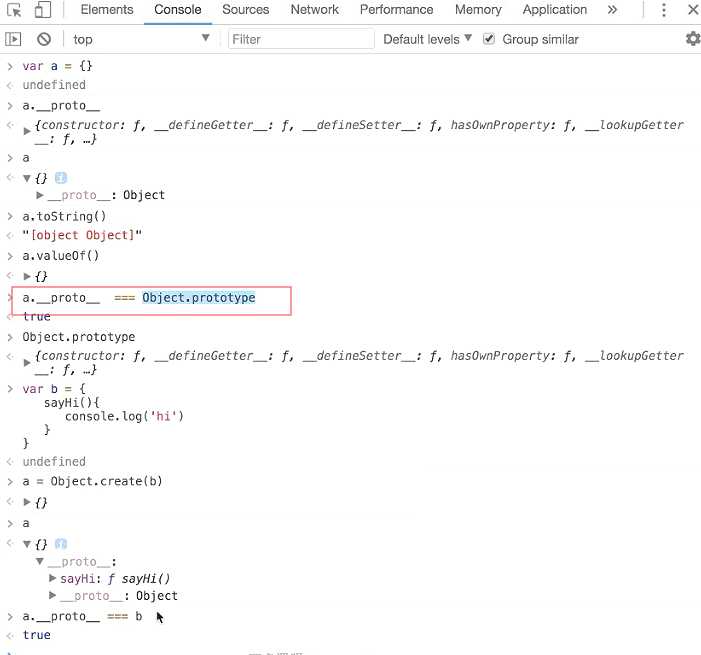The height and width of the screenshot is (655, 701).
Task: Click console.log('hi') code line
Action: click(x=124, y=416)
